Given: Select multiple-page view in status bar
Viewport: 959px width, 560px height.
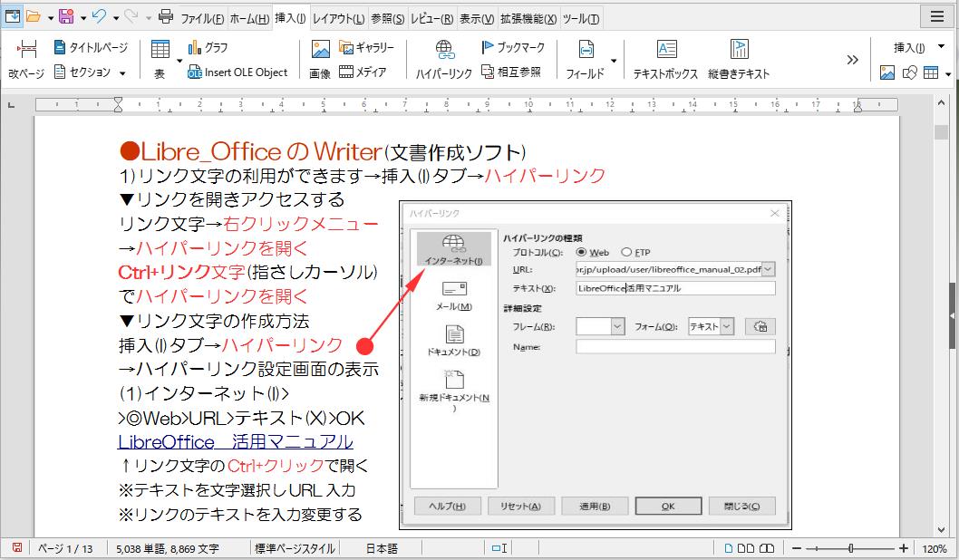Looking at the screenshot, I should click(746, 548).
